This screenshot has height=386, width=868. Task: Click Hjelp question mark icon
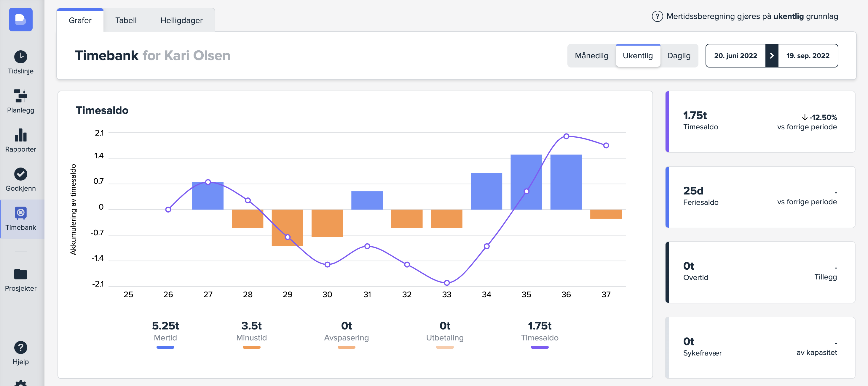20,347
